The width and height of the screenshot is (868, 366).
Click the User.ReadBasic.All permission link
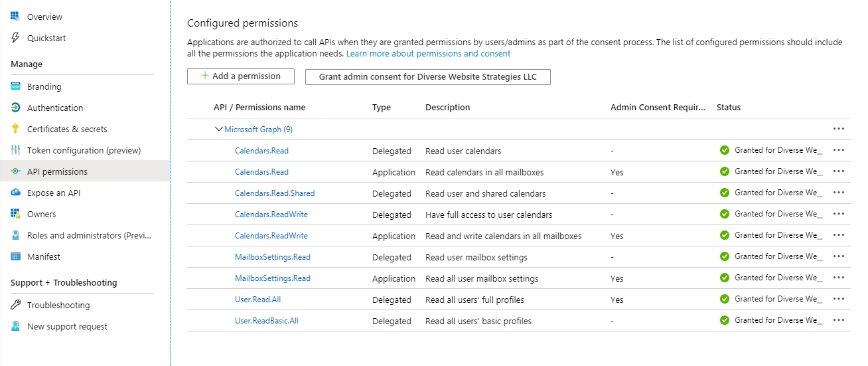(267, 321)
